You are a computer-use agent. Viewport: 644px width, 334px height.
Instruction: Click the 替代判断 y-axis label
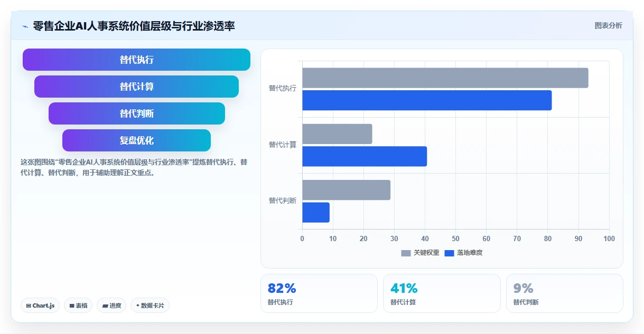pos(283,201)
